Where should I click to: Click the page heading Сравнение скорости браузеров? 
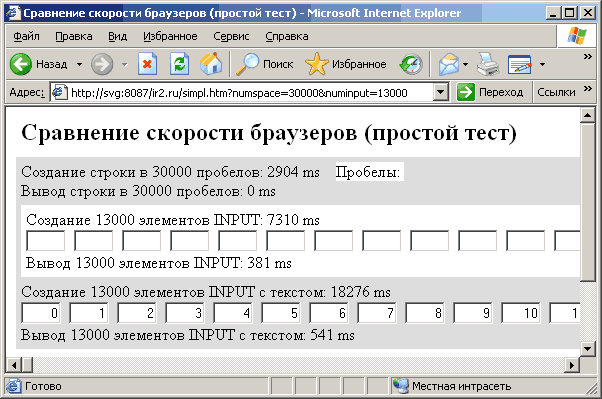click(269, 133)
